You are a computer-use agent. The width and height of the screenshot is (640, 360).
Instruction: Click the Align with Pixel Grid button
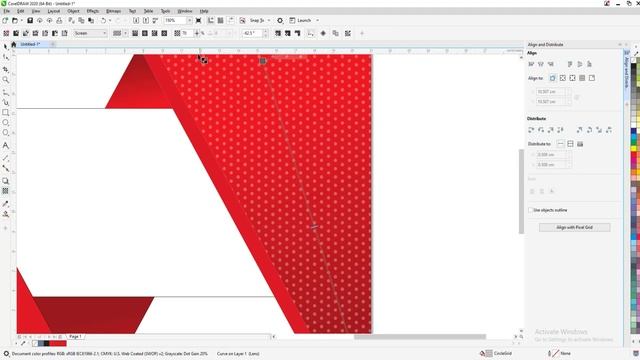[x=574, y=227]
